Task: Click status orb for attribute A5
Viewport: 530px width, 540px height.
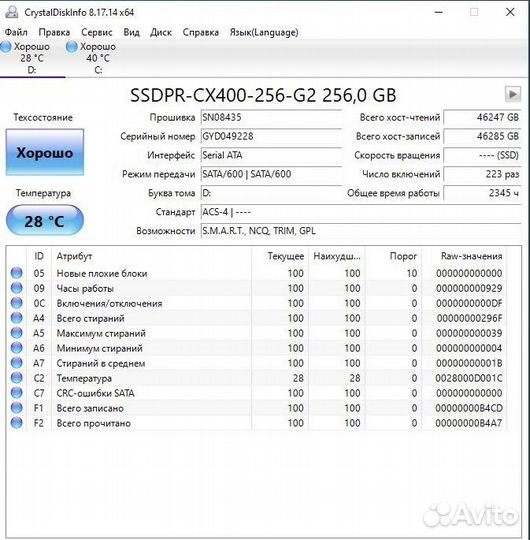Action: coord(17,333)
